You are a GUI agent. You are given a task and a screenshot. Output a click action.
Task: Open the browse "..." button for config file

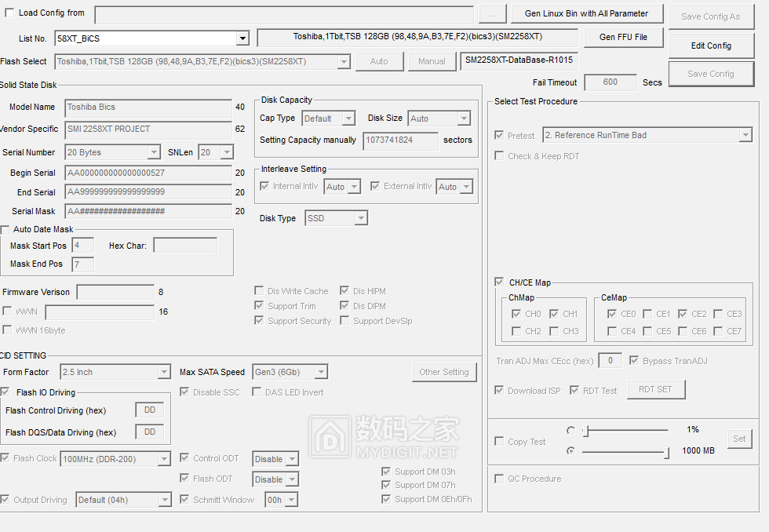click(492, 14)
